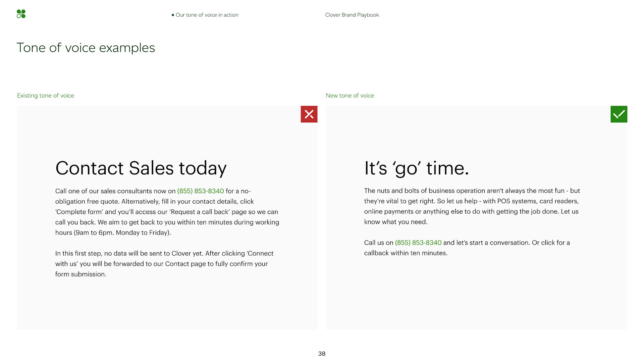Click the green checkmark icon
The width and height of the screenshot is (644, 362).
(x=619, y=114)
